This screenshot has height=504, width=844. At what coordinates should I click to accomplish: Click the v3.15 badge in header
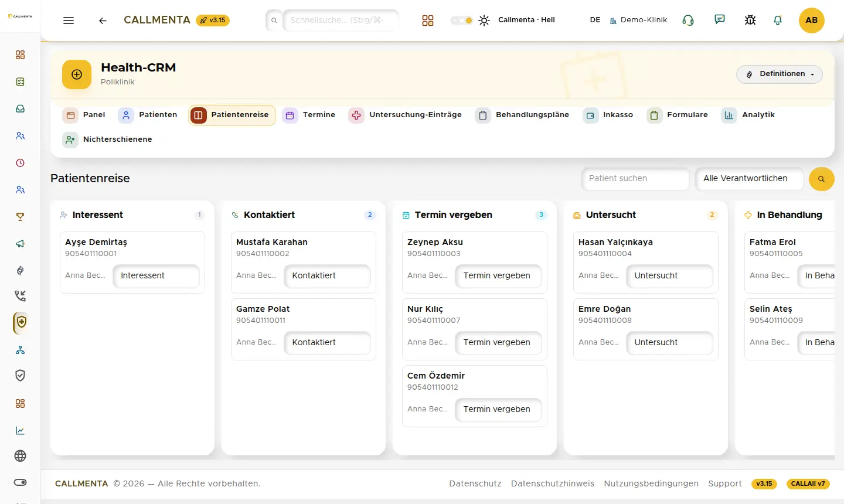(213, 21)
